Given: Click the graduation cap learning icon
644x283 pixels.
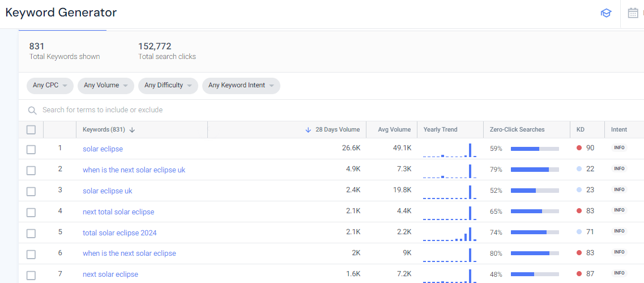Looking at the screenshot, I should (x=605, y=13).
